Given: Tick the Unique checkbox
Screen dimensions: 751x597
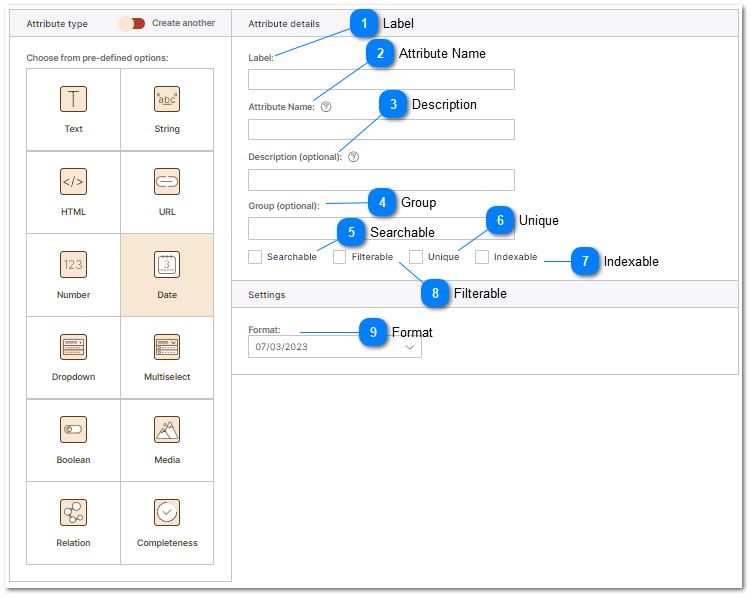Looking at the screenshot, I should 416,257.
